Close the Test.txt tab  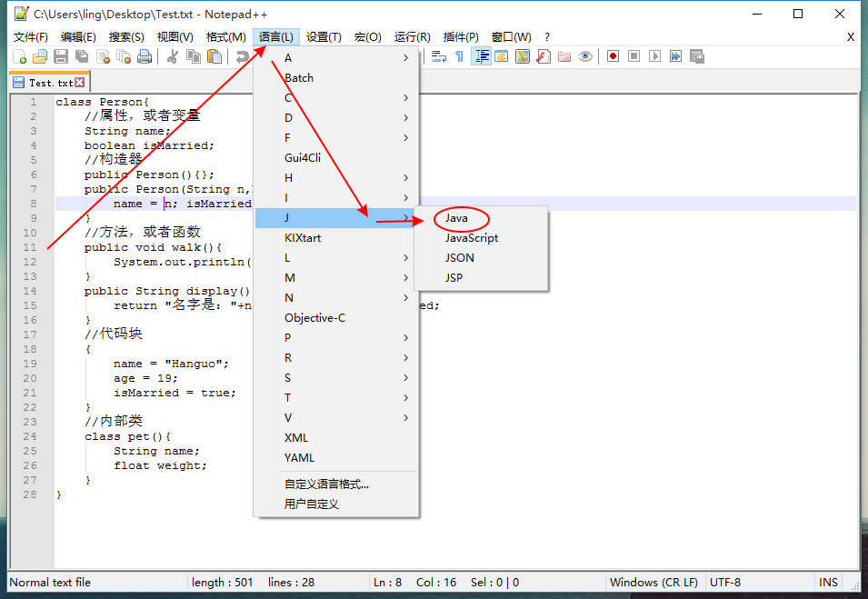80,83
